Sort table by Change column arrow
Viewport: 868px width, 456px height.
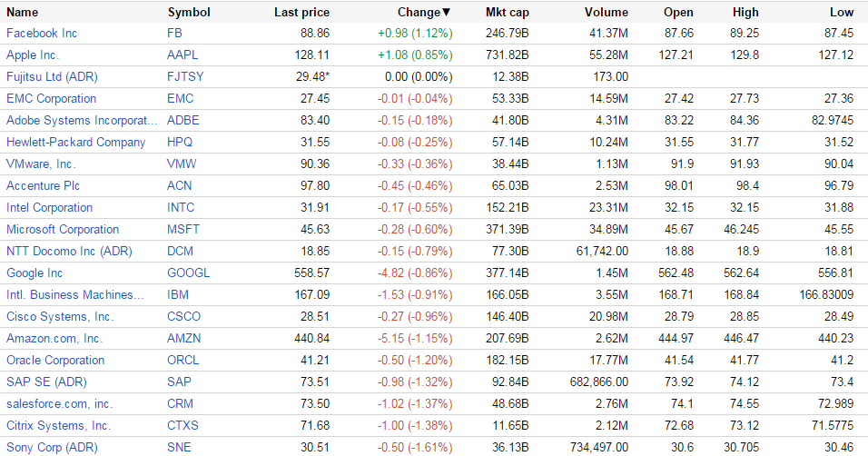click(x=446, y=13)
